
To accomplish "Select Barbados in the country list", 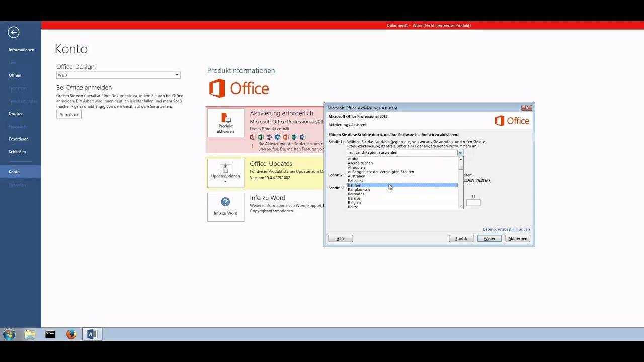I will 403,194.
